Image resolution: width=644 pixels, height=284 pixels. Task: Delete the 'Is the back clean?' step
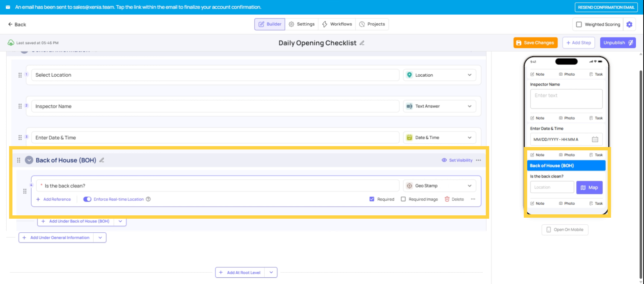(x=454, y=199)
